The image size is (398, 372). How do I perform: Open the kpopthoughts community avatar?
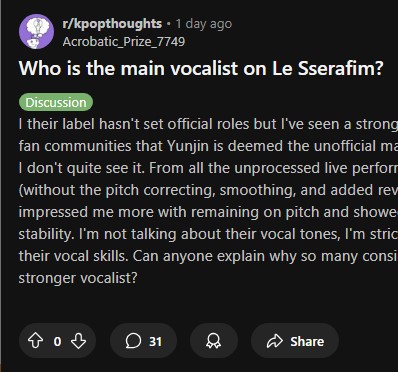(x=37, y=32)
